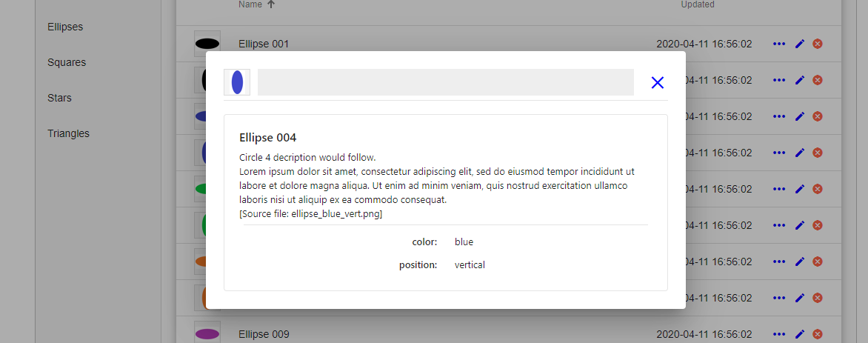Viewport: 868px width, 343px height.
Task: Open more options for Ellipse 001
Action: (779, 44)
